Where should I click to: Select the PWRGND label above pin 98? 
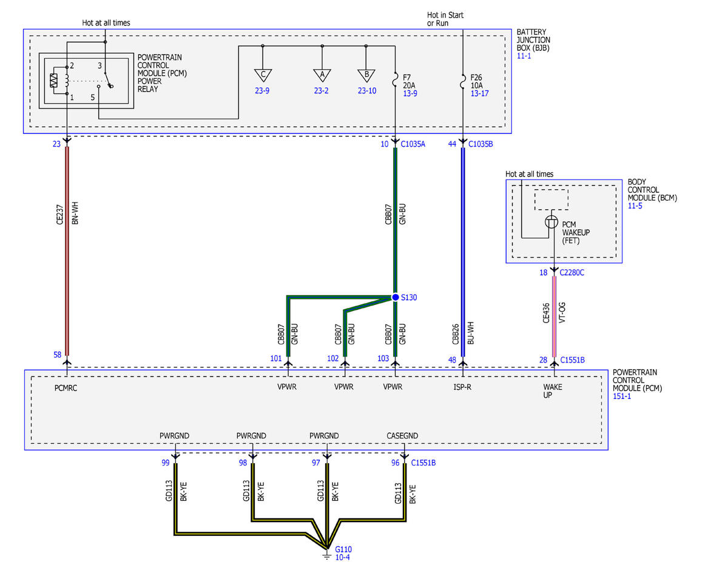[251, 435]
